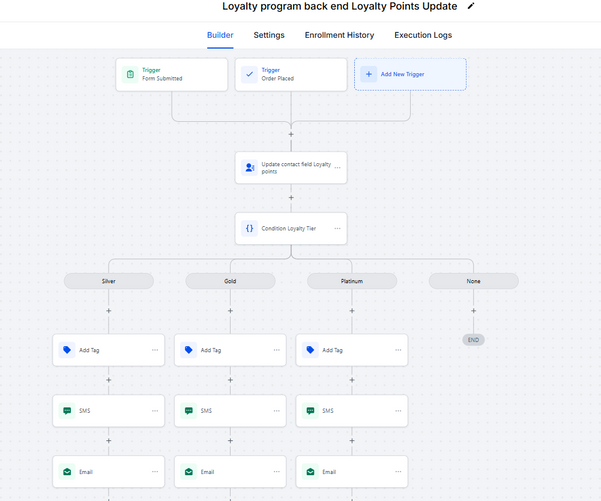Open the Enrollment History tab
The width and height of the screenshot is (601, 501).
point(339,35)
